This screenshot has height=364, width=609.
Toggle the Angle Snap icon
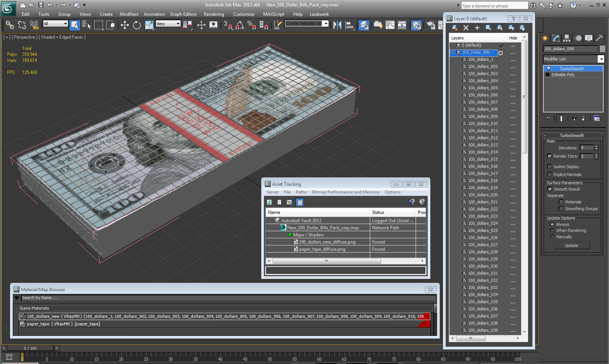240,25
